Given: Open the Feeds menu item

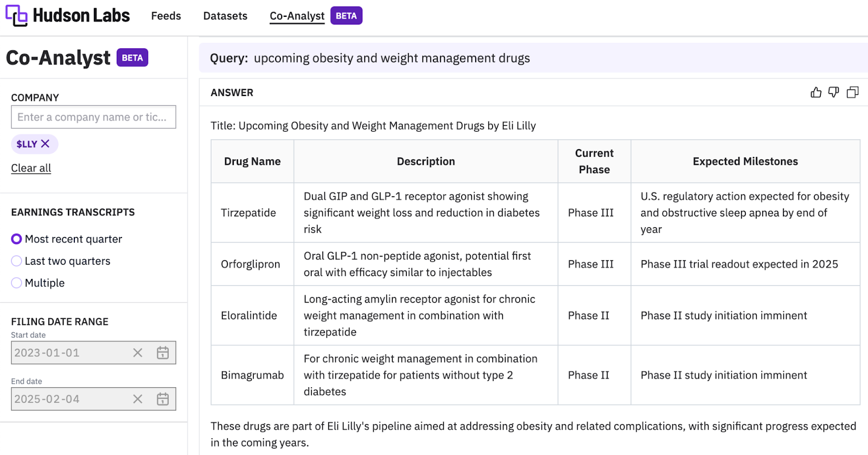Looking at the screenshot, I should 166,16.
